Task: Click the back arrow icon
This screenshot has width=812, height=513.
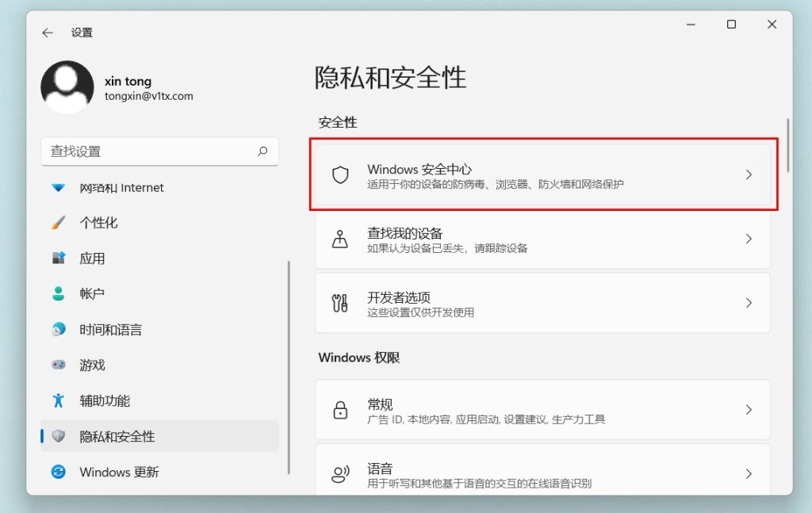Action: [48, 33]
